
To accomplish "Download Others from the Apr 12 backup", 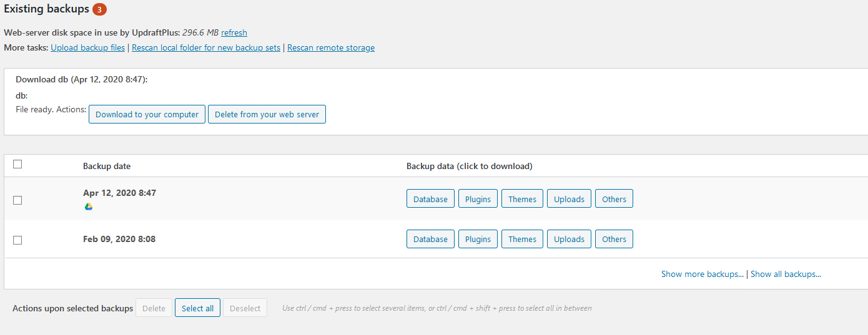I will pyautogui.click(x=614, y=199).
